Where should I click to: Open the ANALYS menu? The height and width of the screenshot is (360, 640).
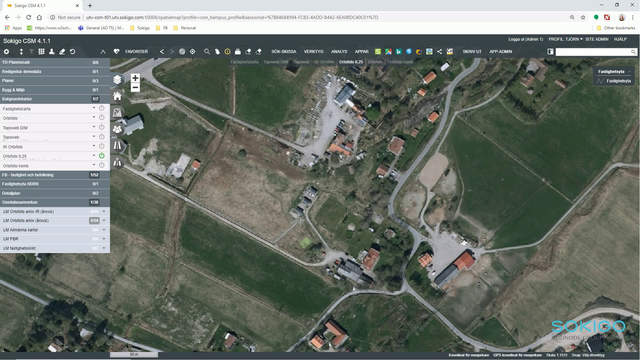pyautogui.click(x=339, y=51)
